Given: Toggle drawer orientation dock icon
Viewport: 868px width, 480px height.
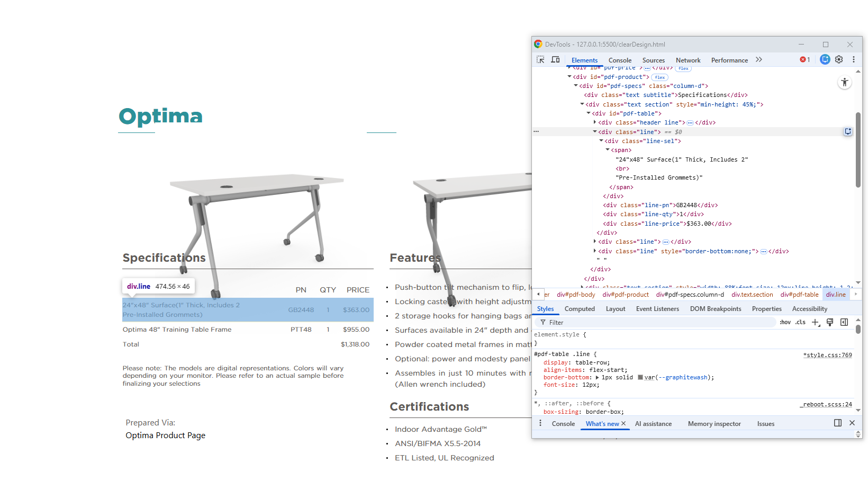Looking at the screenshot, I should (838, 423).
